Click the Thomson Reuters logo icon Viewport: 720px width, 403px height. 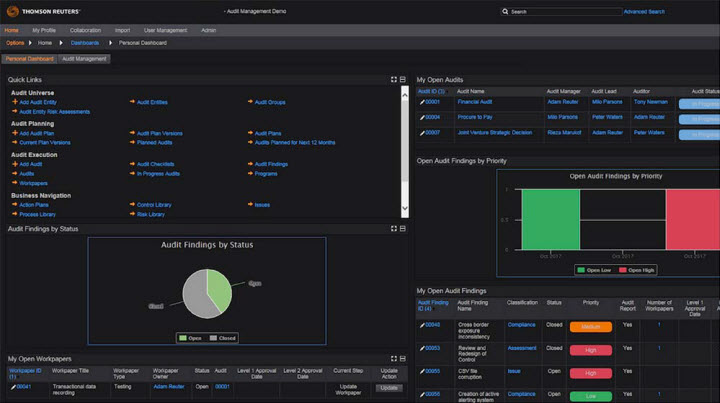(x=13, y=11)
